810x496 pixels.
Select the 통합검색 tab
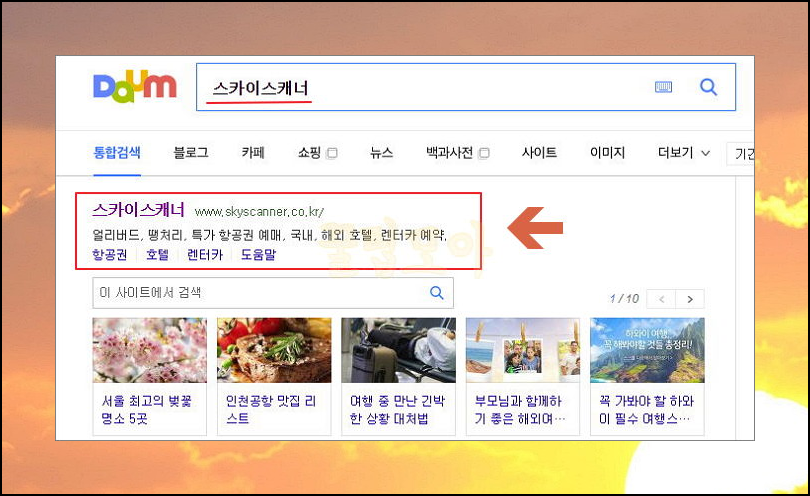[117, 152]
